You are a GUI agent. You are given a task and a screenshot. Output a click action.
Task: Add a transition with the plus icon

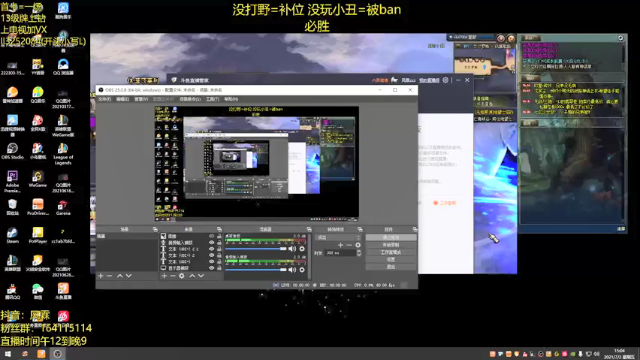coord(340,245)
